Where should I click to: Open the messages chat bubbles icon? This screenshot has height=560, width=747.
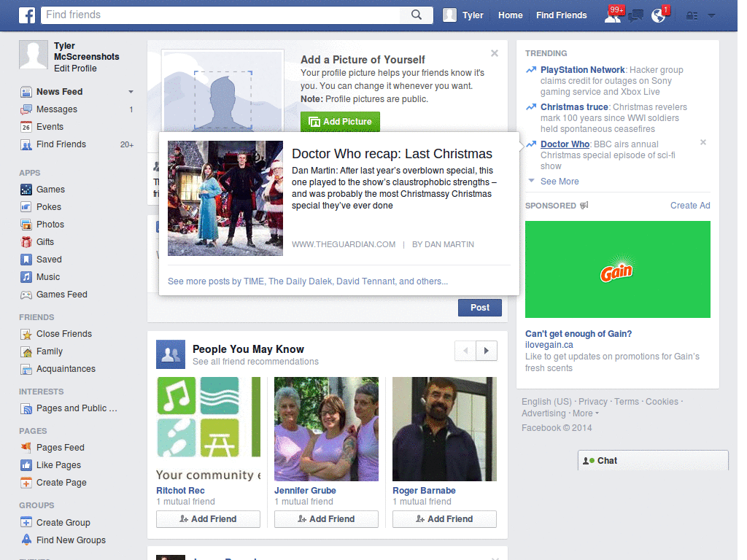tap(636, 16)
